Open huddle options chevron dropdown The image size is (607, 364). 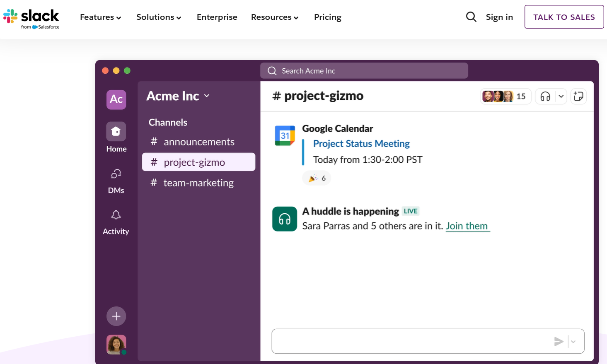[x=561, y=96]
